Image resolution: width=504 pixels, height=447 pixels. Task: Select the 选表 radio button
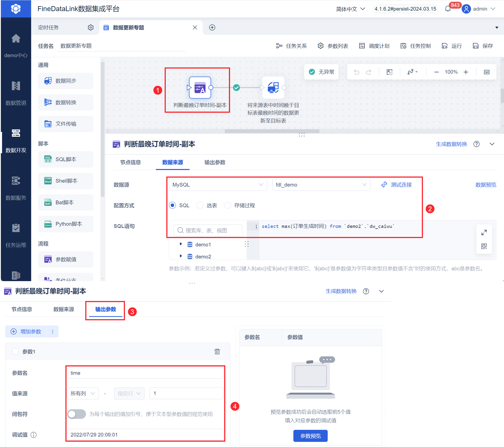tap(200, 205)
